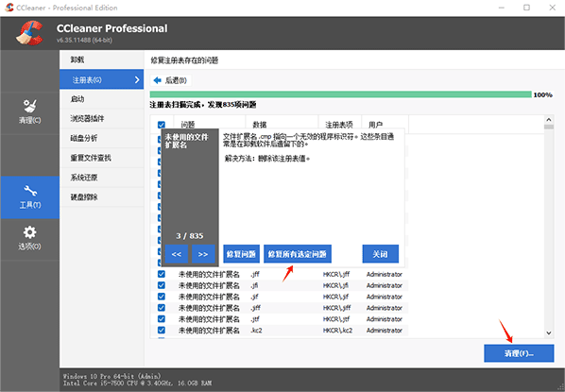The height and width of the screenshot is (392, 565).
Task: Click the 3 / 835 issue counter
Action: (190, 236)
